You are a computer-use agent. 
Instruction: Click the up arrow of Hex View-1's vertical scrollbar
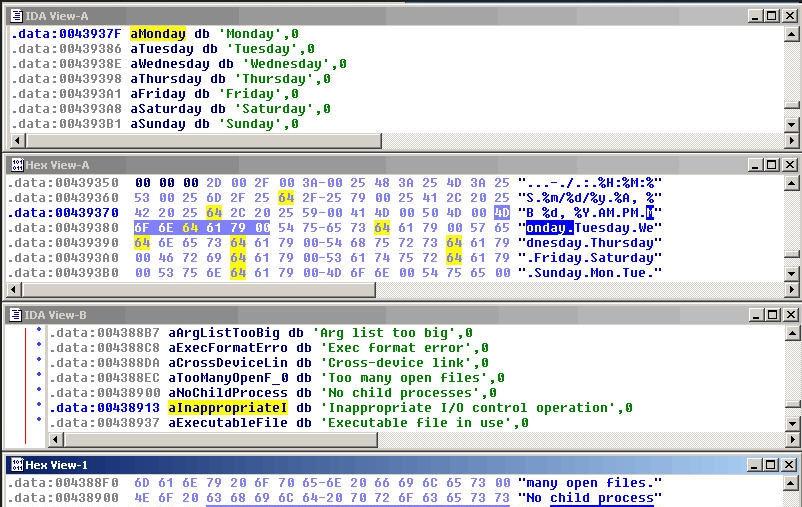[792, 483]
